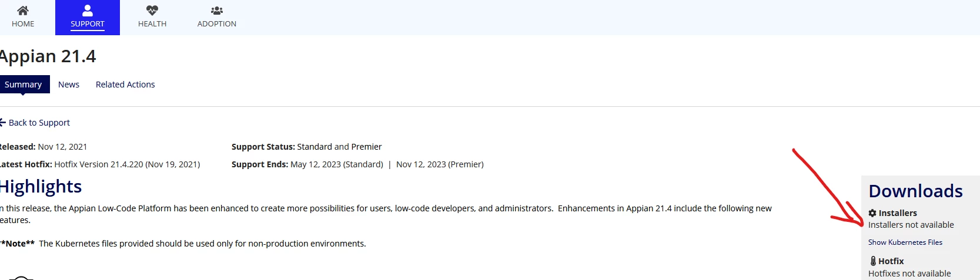Screen dimensions: 980x280
Task: Click the thermometer icon next to Hotfix
Action: [873, 261]
